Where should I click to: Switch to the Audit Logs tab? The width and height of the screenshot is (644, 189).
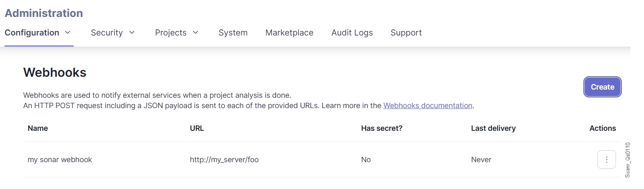[352, 33]
